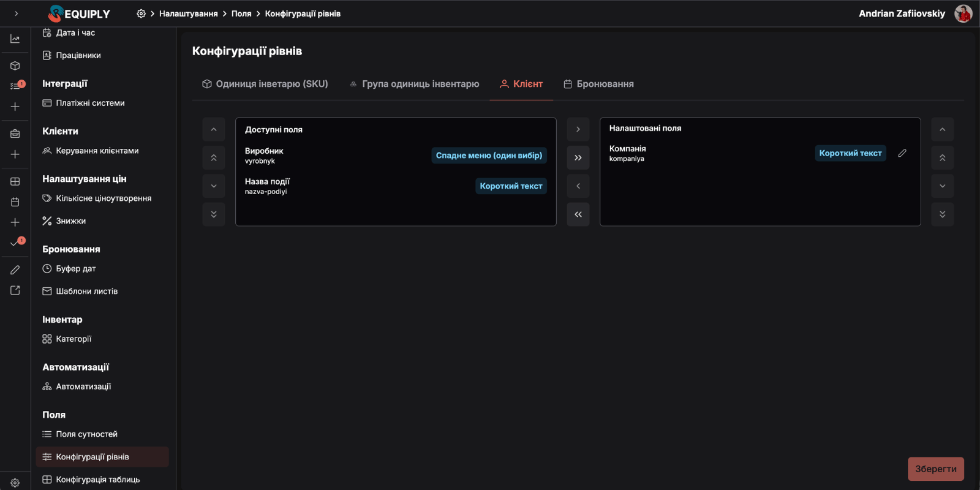The height and width of the screenshot is (490, 980).
Task: Move selected field right with single arrow
Action: 578,129
